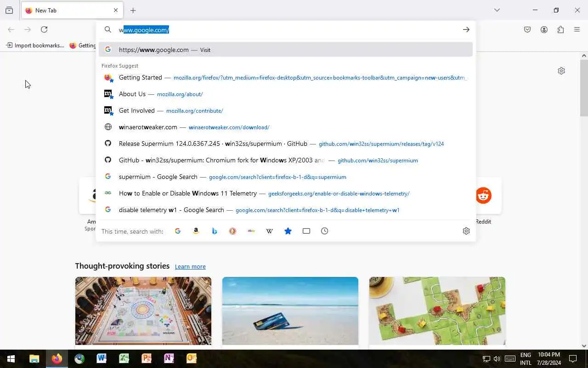Search this time with Google icon
588x368 pixels.
[x=178, y=231]
